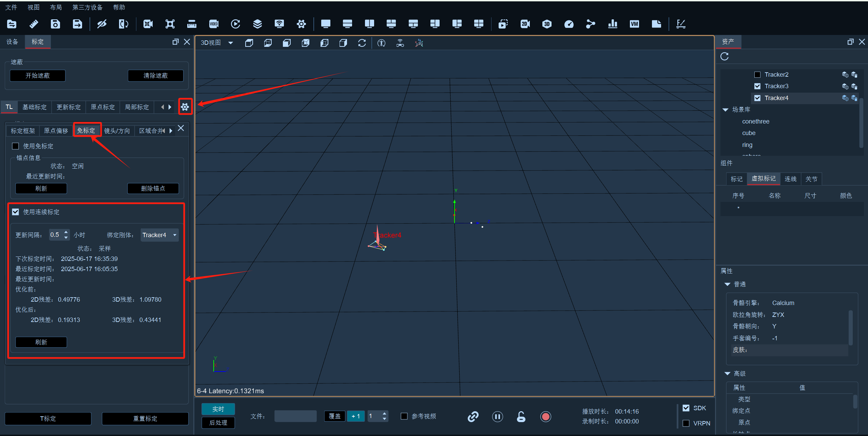Click the crossed-out eye hide icon
Viewport: 868px width, 436px height.
coord(102,24)
